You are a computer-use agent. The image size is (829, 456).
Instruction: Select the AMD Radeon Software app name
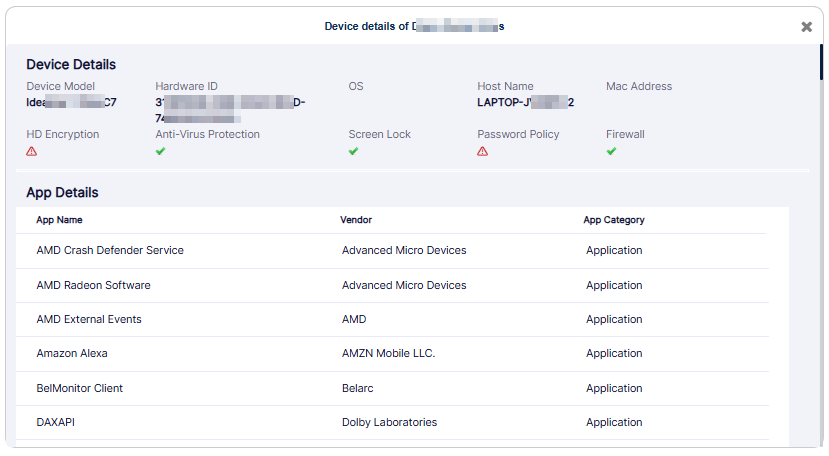(94, 285)
